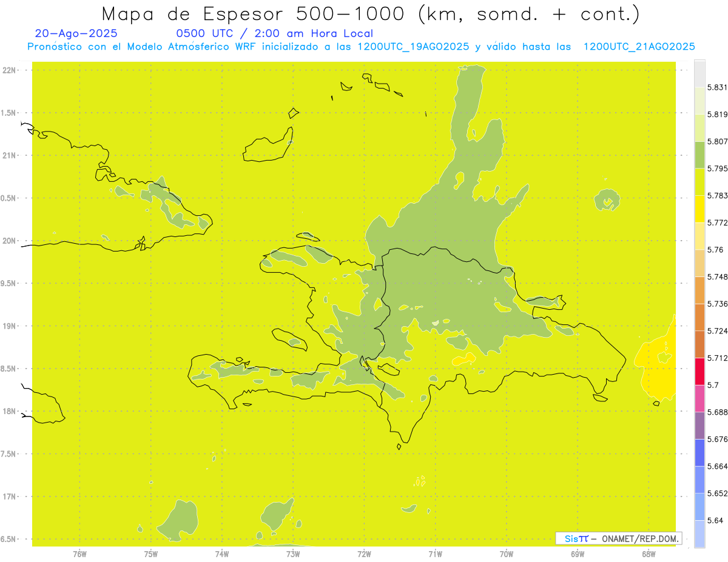This screenshot has height=562, width=728.
Task: Click the 72W longitude label
Action: [364, 554]
